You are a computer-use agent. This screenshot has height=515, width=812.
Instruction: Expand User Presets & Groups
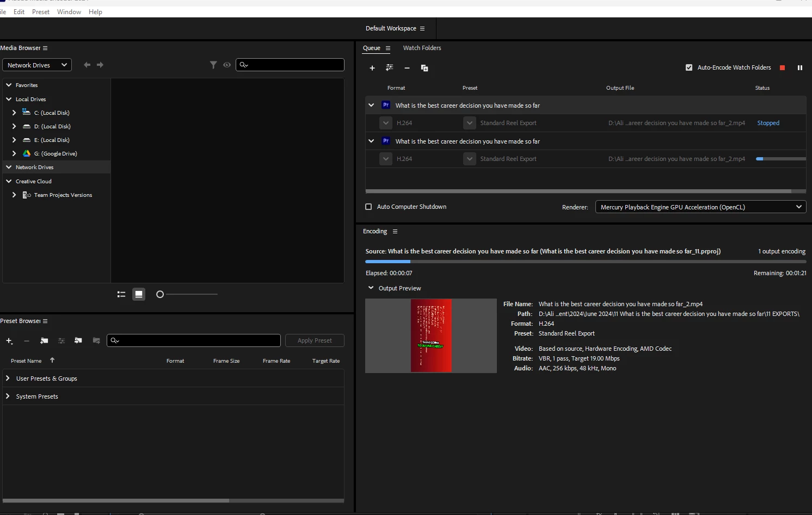pos(8,378)
